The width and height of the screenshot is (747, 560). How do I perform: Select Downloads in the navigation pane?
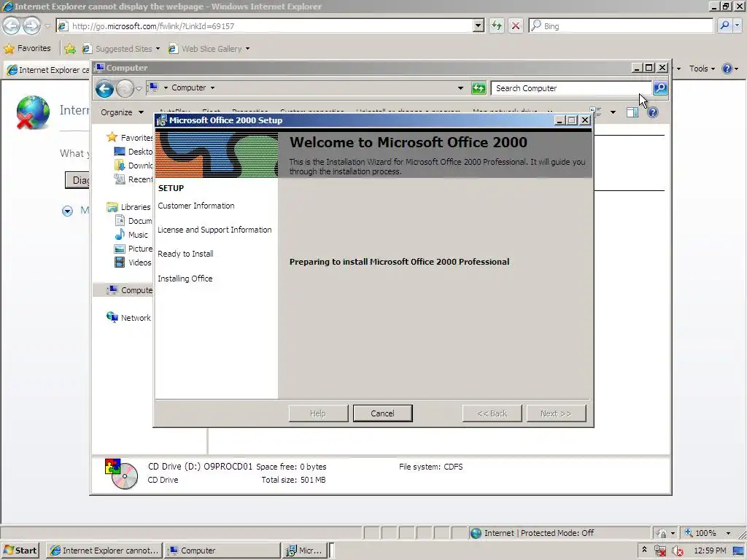[x=133, y=166]
